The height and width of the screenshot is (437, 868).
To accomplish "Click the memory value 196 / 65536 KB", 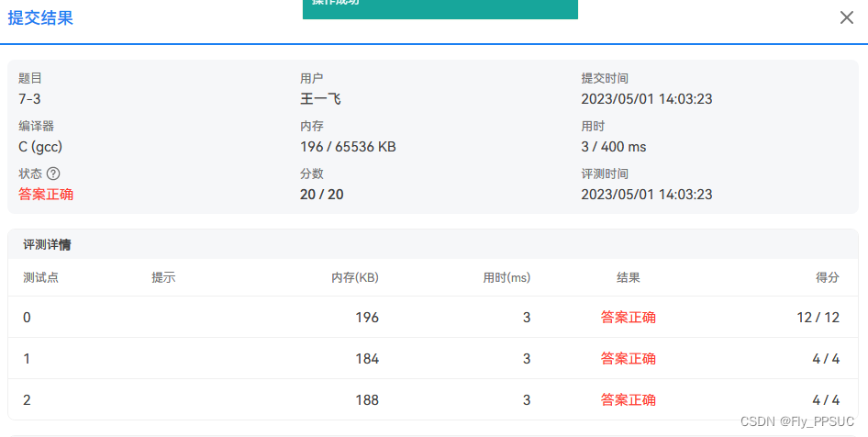I will tap(348, 147).
